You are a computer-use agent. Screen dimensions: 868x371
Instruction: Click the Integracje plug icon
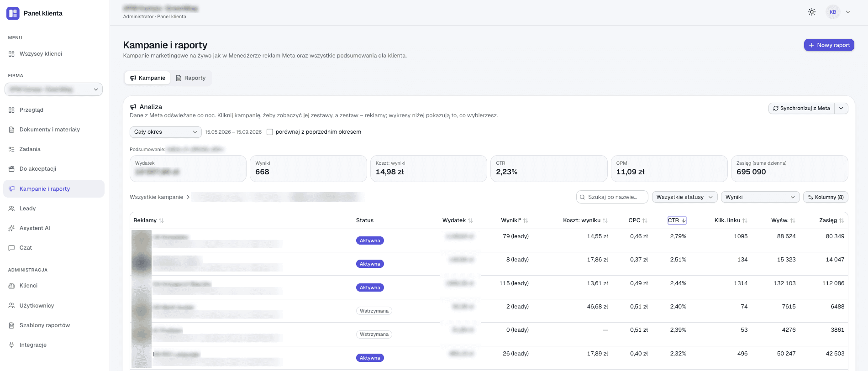coord(11,345)
